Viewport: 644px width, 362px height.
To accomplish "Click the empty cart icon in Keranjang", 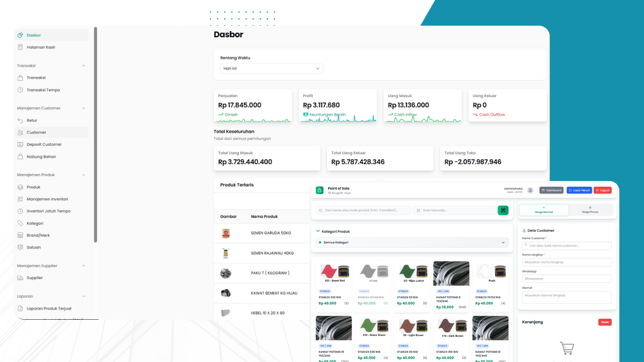I will click(x=567, y=348).
